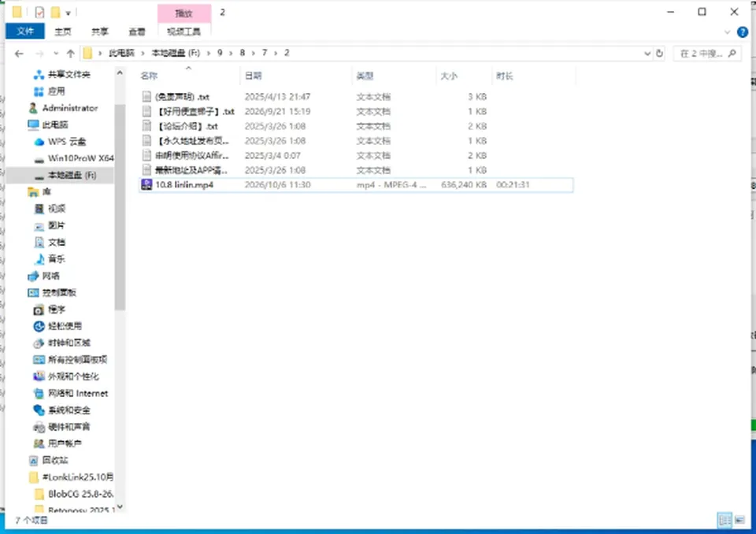
Task: Click the Properties checkmark icon in the title bar
Action: pyautogui.click(x=39, y=12)
